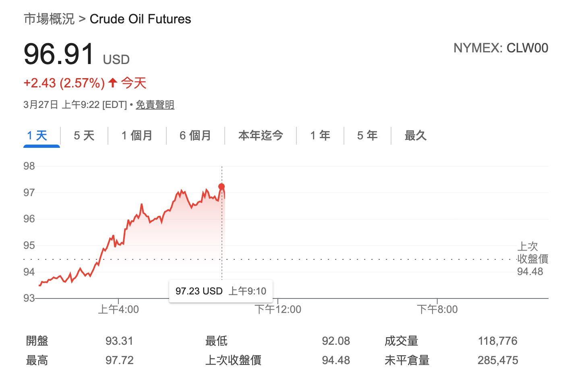Open the 市場概況 breadcrumb link
The height and width of the screenshot is (377, 588).
49,19
